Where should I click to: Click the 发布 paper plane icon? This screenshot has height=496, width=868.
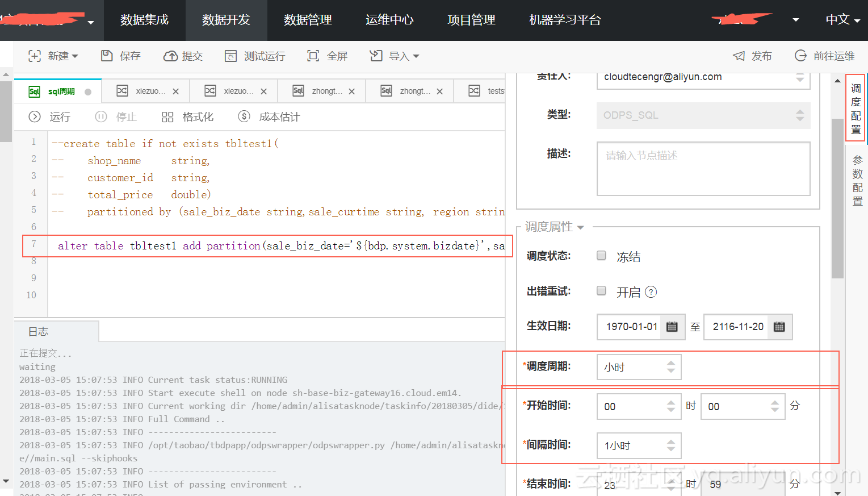point(739,56)
